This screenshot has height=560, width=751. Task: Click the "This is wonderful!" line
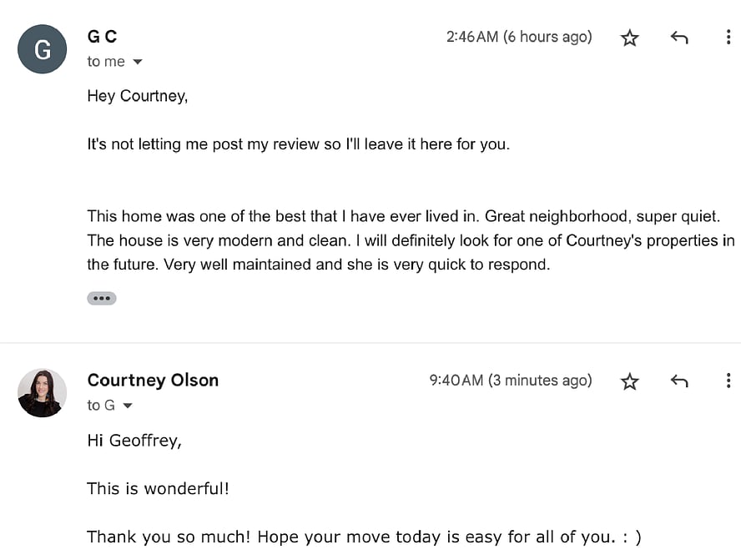click(x=158, y=488)
